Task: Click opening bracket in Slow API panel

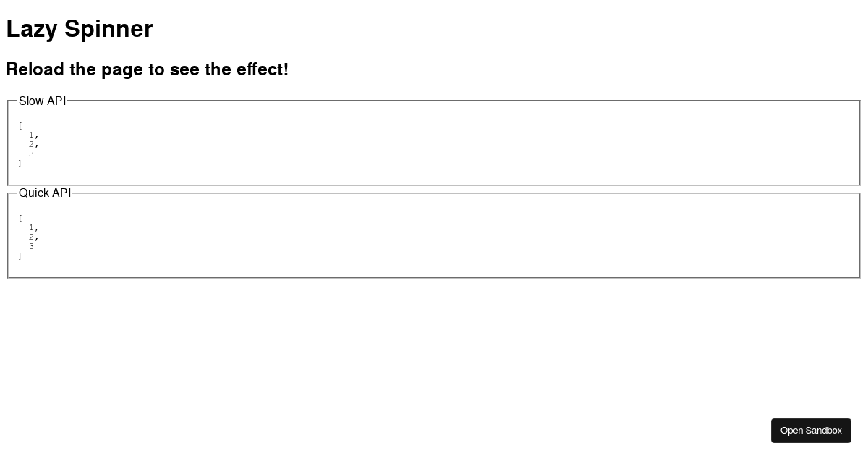Action: 20,125
